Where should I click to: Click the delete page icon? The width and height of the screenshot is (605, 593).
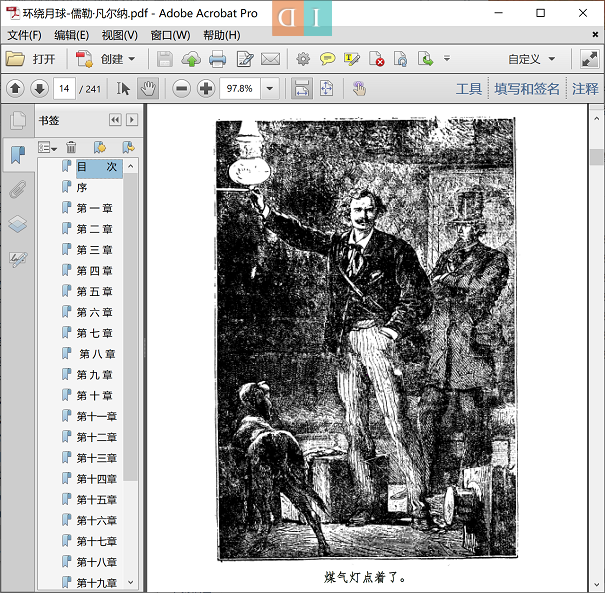(x=377, y=59)
